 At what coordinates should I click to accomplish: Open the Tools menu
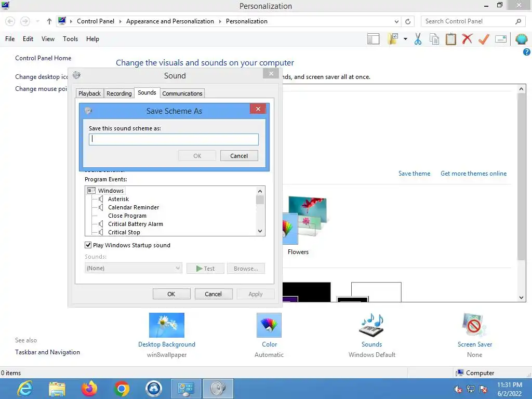point(70,39)
